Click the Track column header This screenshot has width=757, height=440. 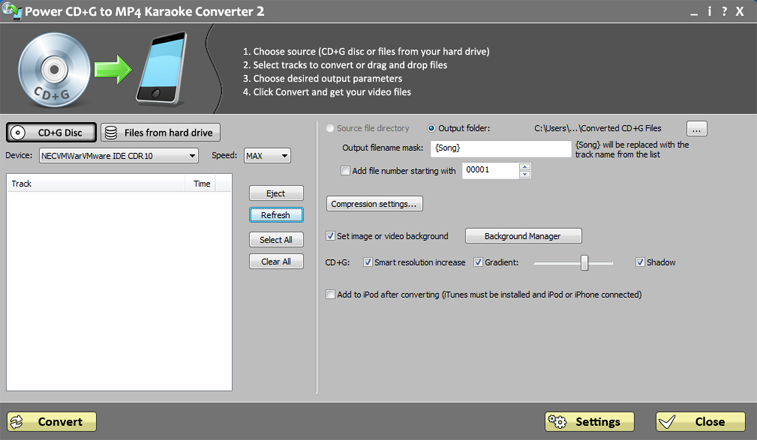(96, 184)
